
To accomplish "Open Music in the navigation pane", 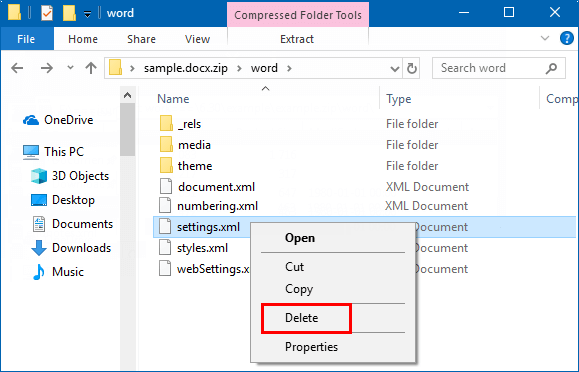I will pos(68,272).
